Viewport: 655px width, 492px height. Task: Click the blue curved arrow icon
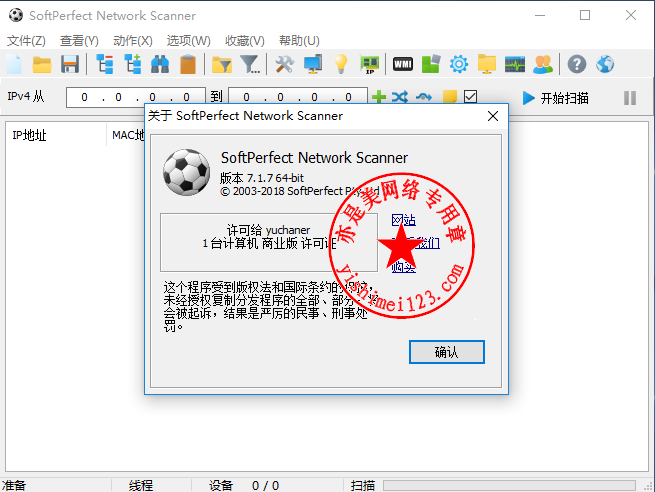click(424, 97)
